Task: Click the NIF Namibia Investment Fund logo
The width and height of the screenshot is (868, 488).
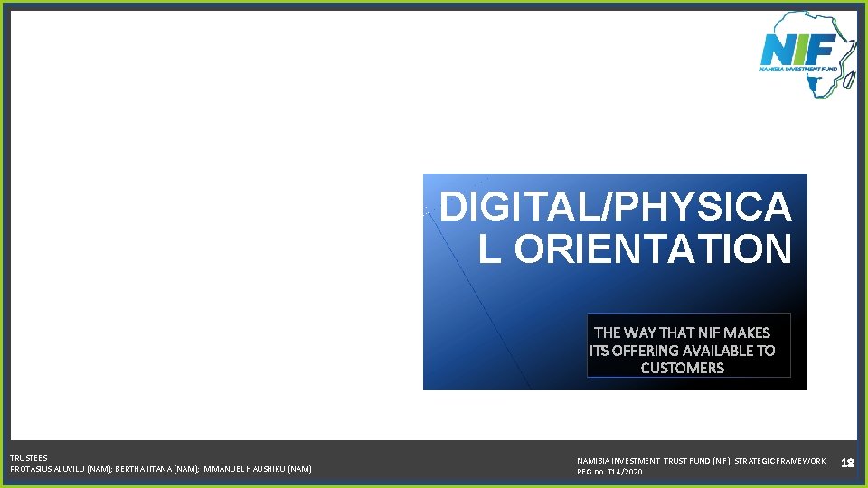Action: (x=807, y=55)
